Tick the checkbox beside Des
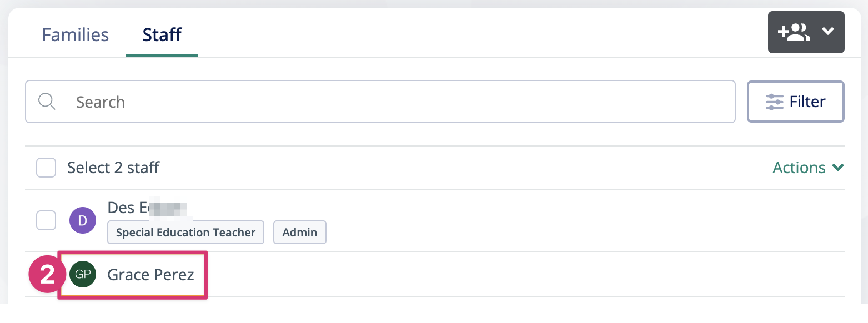The width and height of the screenshot is (868, 323). pyautogui.click(x=46, y=220)
